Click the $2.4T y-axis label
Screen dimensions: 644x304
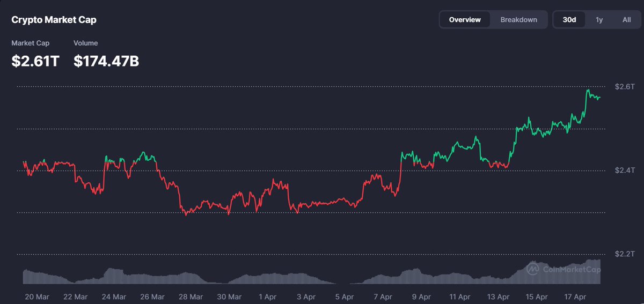coord(625,170)
